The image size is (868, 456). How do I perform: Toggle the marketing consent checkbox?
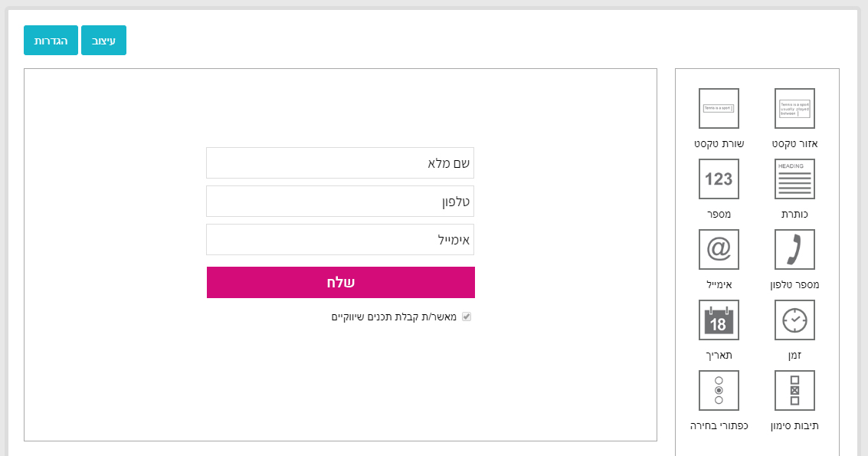[466, 317]
